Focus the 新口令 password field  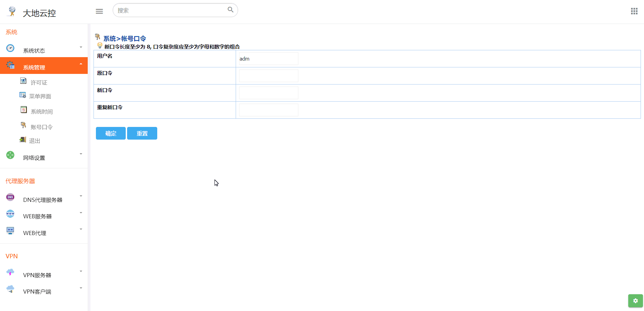269,93
